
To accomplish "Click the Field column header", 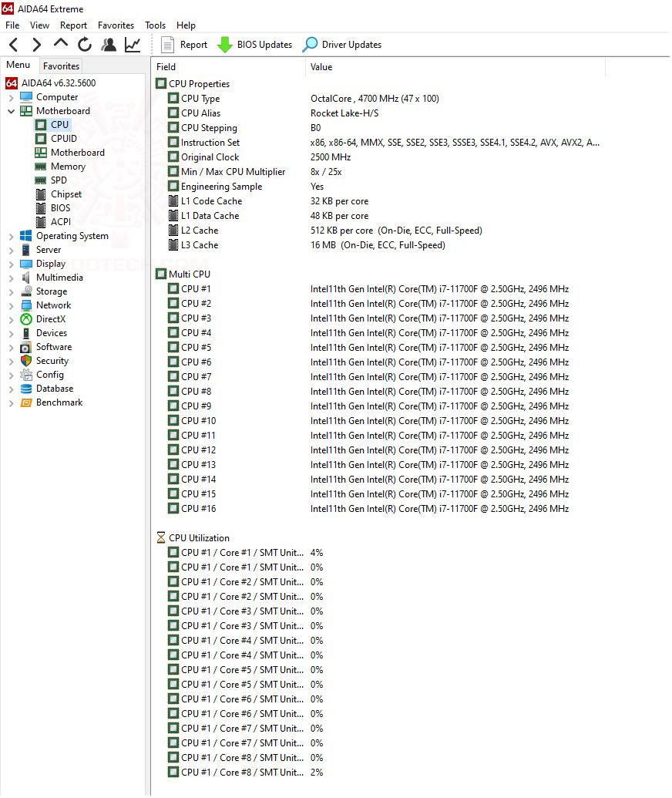I will 230,66.
